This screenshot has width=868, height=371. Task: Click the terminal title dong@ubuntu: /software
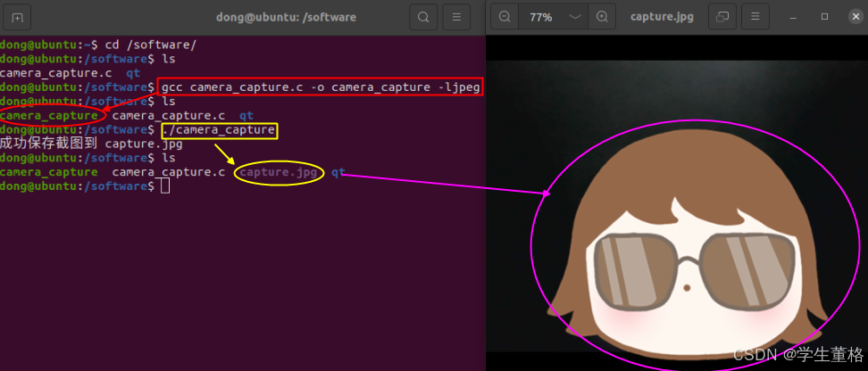click(286, 17)
